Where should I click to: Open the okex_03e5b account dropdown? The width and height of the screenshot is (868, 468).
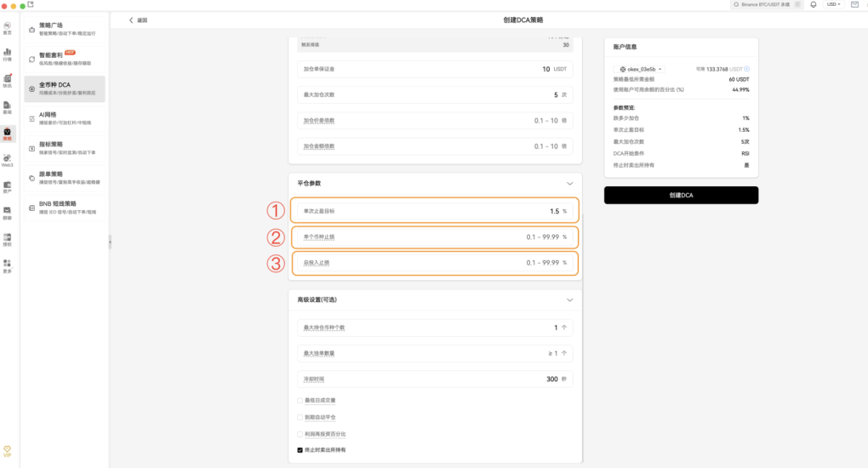coord(641,69)
